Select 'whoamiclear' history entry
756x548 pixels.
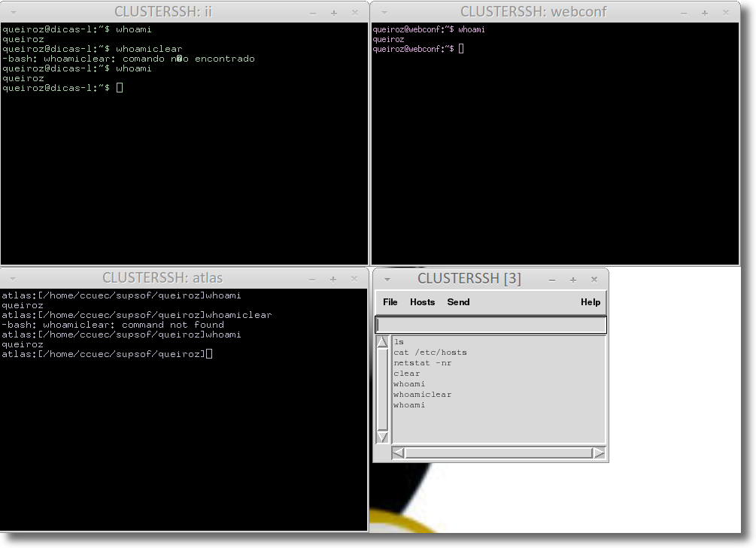tap(422, 394)
